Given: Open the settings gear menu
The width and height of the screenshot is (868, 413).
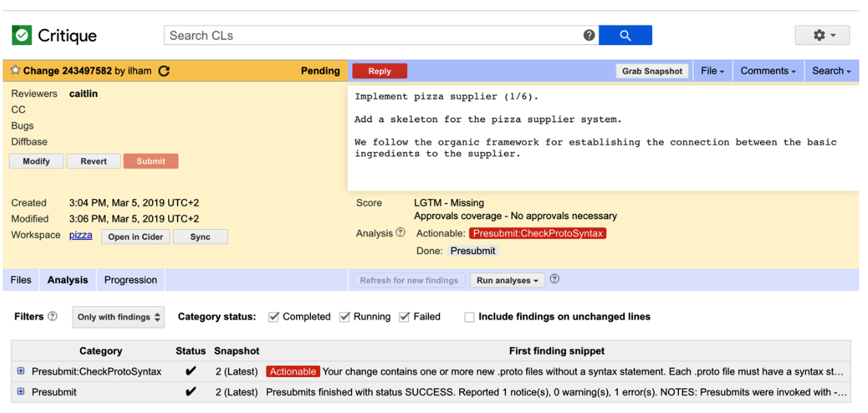Looking at the screenshot, I should (x=822, y=36).
